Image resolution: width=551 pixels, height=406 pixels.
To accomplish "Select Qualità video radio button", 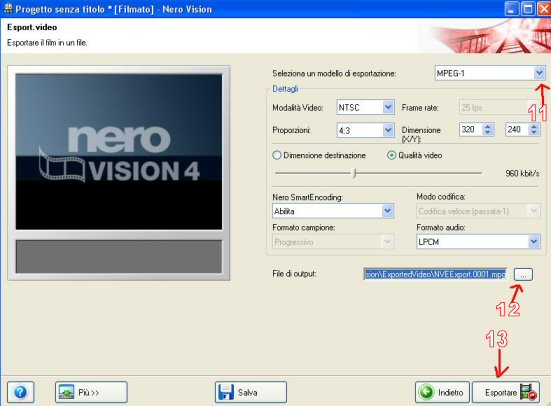I will pyautogui.click(x=391, y=155).
